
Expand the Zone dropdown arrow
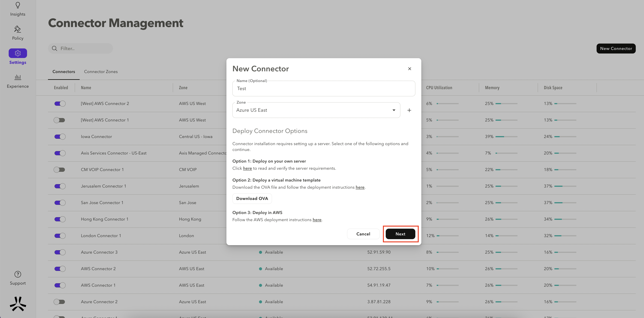(394, 110)
